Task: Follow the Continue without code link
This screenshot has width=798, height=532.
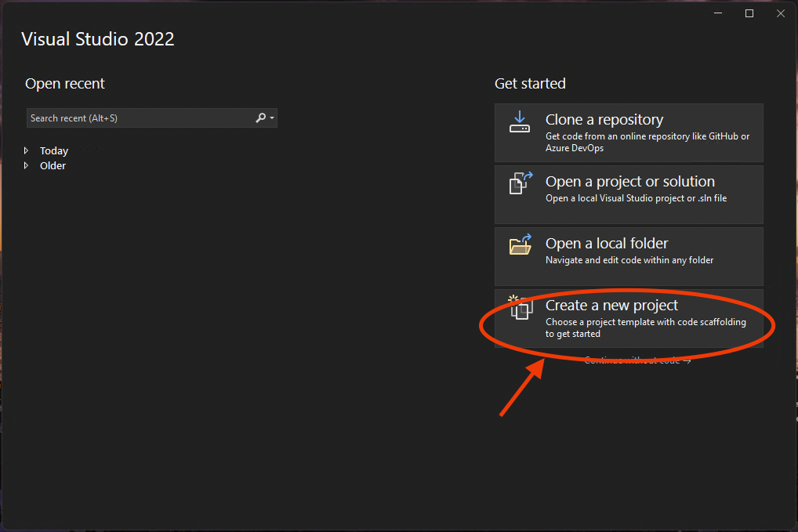Action: (637, 360)
